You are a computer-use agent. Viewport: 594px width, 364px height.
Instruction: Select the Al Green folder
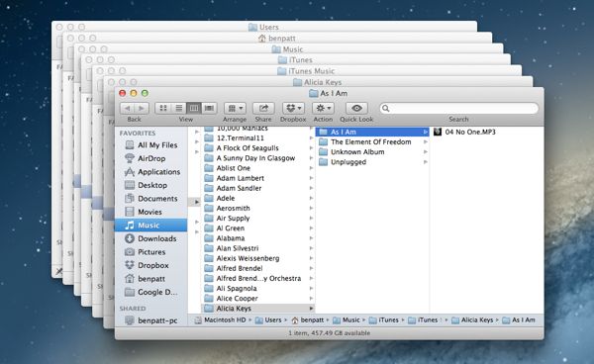[x=257, y=228]
